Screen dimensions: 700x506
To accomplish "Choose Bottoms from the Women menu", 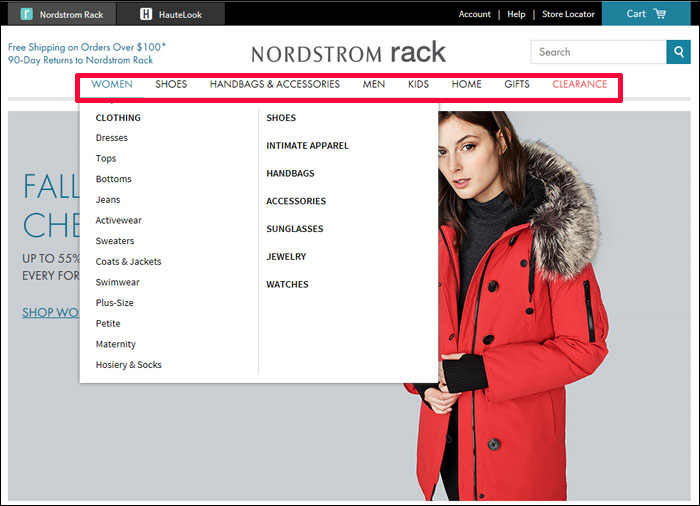I will [x=113, y=179].
